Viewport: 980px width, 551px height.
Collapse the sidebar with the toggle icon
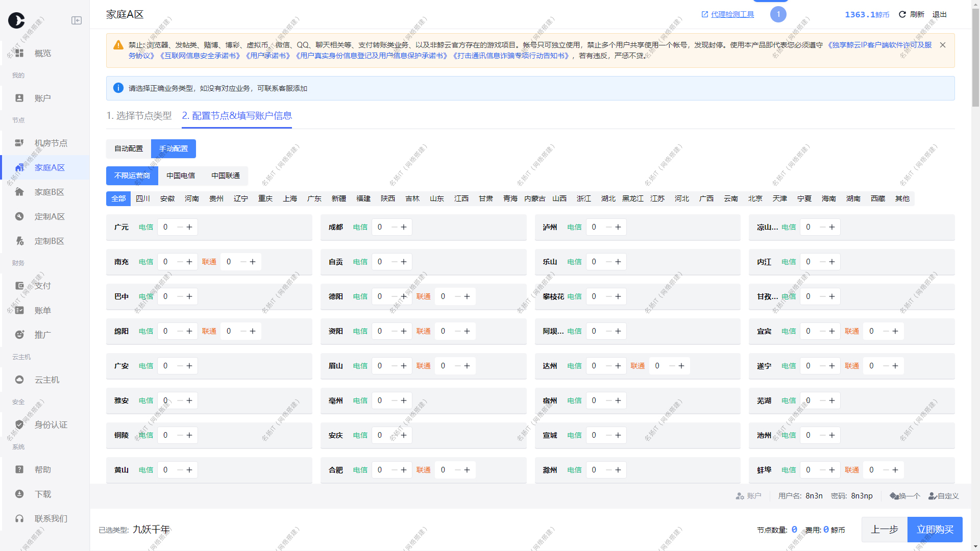click(x=77, y=20)
